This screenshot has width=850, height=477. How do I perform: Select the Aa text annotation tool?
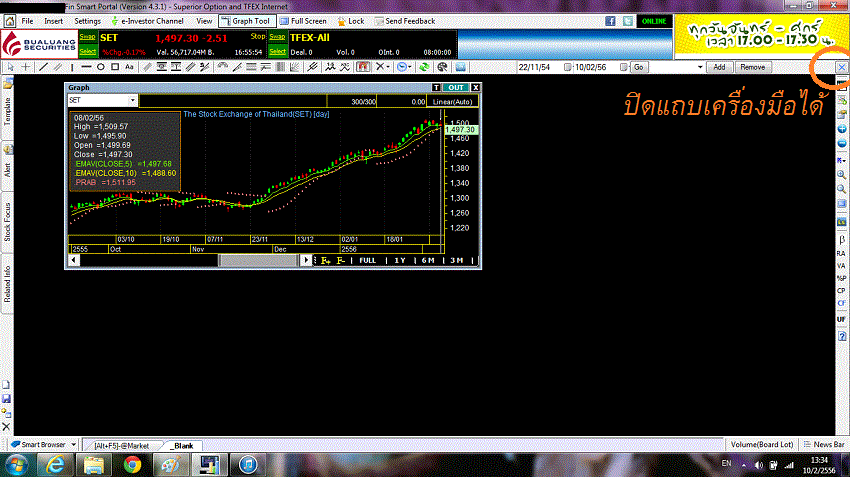129,67
